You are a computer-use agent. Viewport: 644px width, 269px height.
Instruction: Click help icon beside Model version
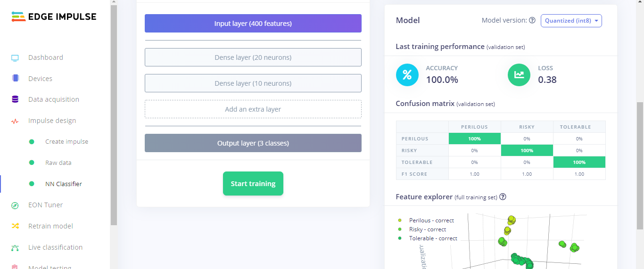pyautogui.click(x=532, y=21)
